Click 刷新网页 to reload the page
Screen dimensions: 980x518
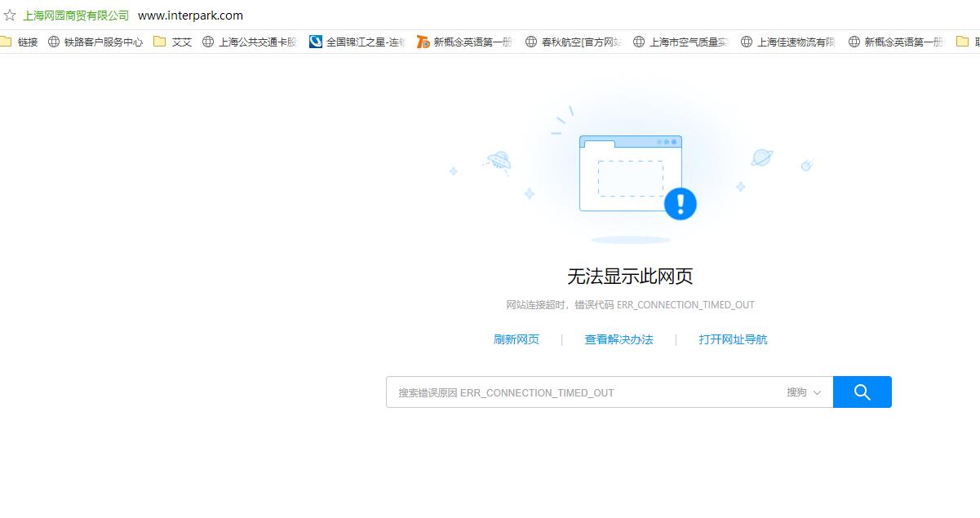517,339
